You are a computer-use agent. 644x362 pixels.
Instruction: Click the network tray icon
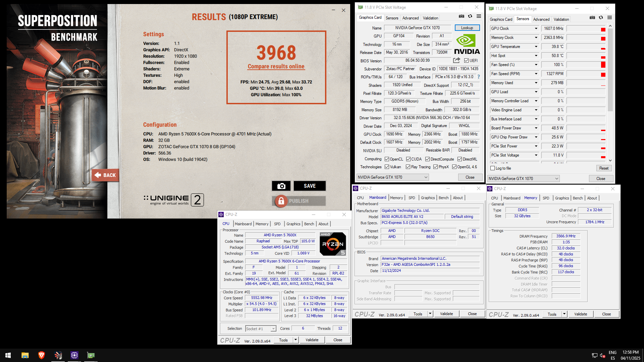tap(594, 355)
